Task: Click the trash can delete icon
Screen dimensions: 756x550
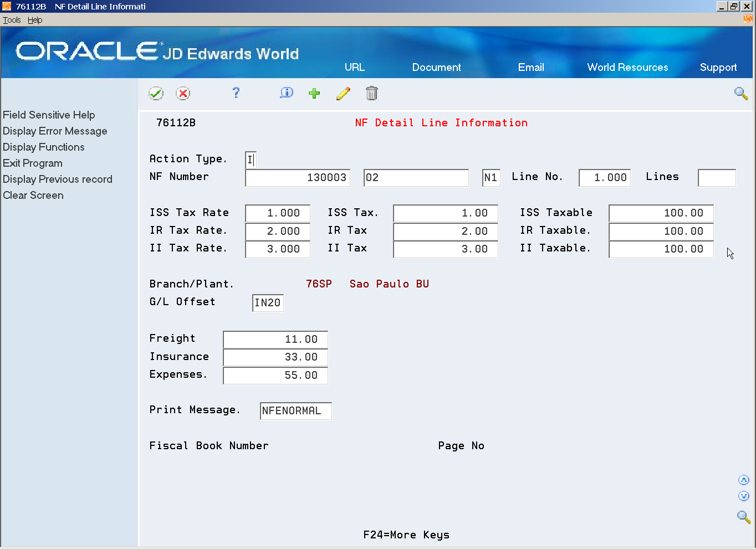Action: pos(372,93)
